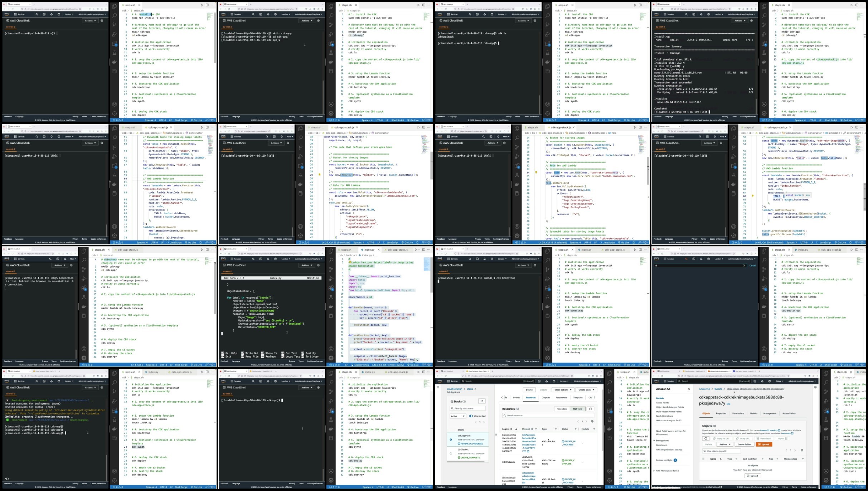Open CloudFormation Resources table settings gear
The image size is (868, 491).
pos(592,421)
